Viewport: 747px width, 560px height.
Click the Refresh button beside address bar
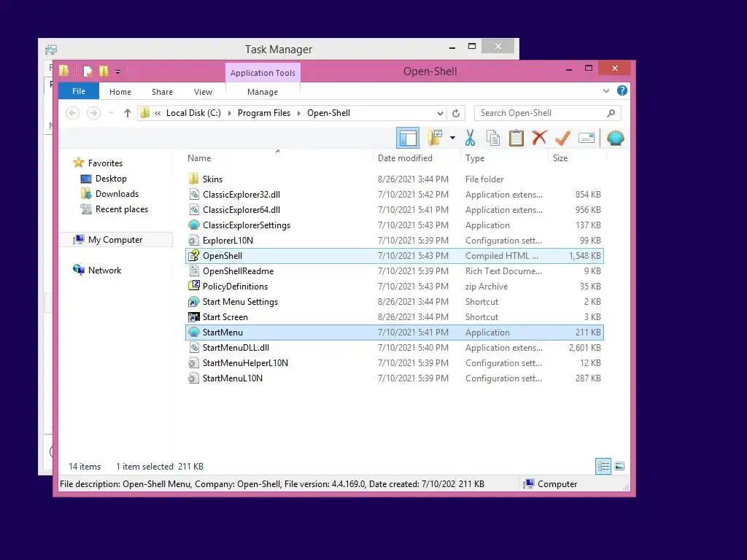click(x=456, y=113)
